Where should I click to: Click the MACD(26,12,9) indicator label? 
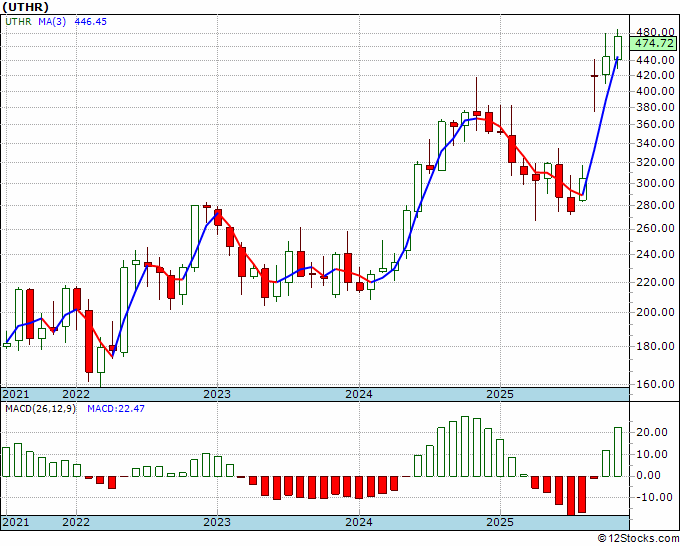tap(40, 409)
